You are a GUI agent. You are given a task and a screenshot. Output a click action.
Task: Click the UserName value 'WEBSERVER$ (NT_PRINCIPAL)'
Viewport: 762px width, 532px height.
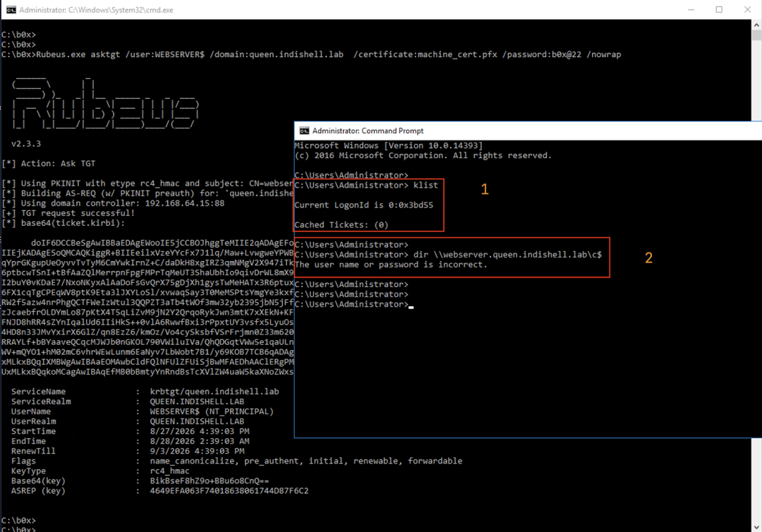pos(212,411)
